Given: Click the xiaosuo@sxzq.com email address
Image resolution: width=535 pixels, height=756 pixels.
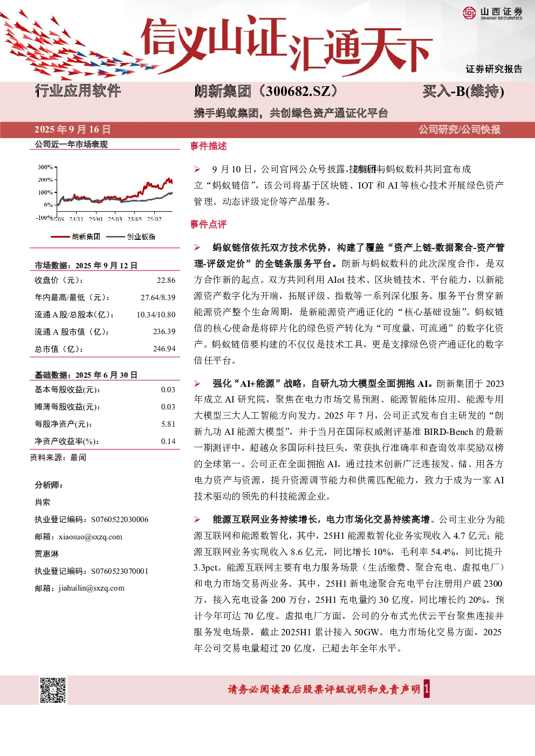Looking at the screenshot, I should click(x=91, y=537).
